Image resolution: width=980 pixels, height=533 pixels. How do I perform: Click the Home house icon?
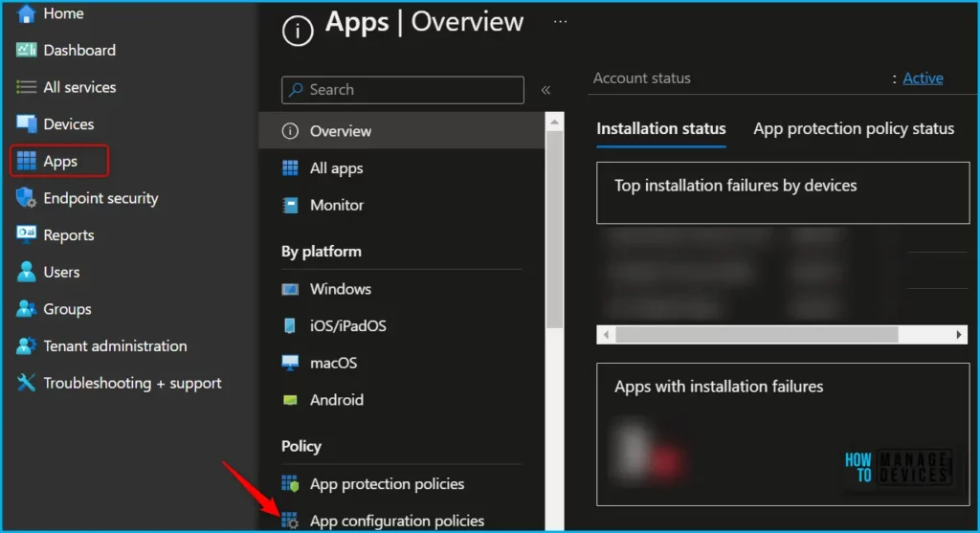point(26,13)
